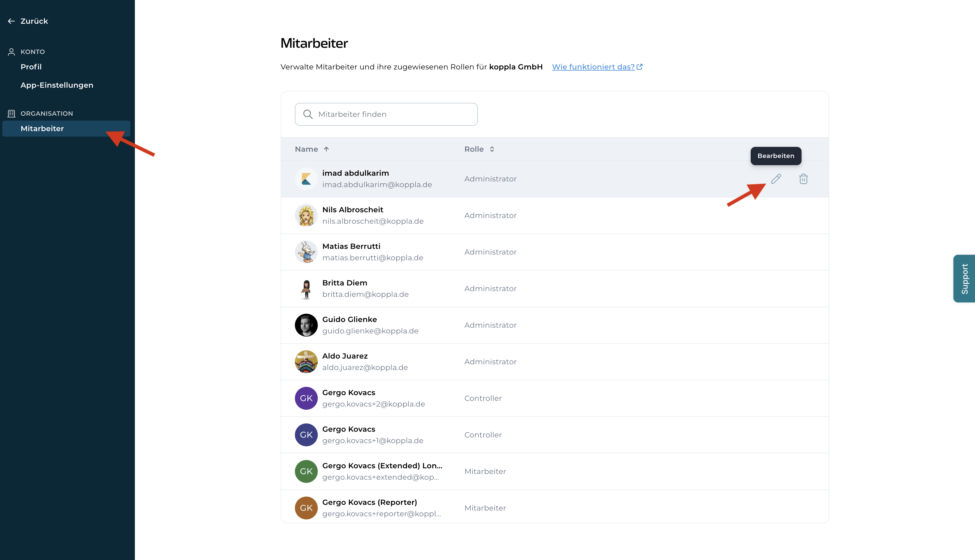
Task: Click the email matias.berrutti@koppla.de
Action: coord(373,258)
